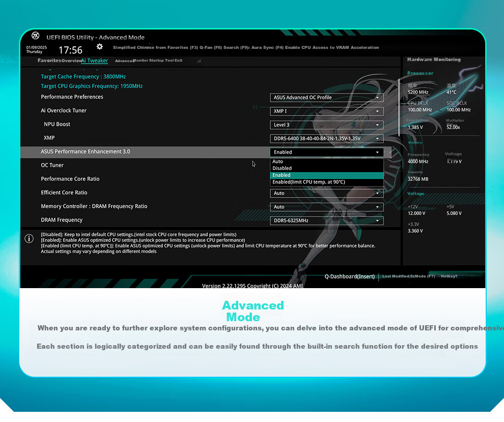Click the Ai Overclock Tuner label
Viewport: 504px width, 422px height.
[x=64, y=110]
